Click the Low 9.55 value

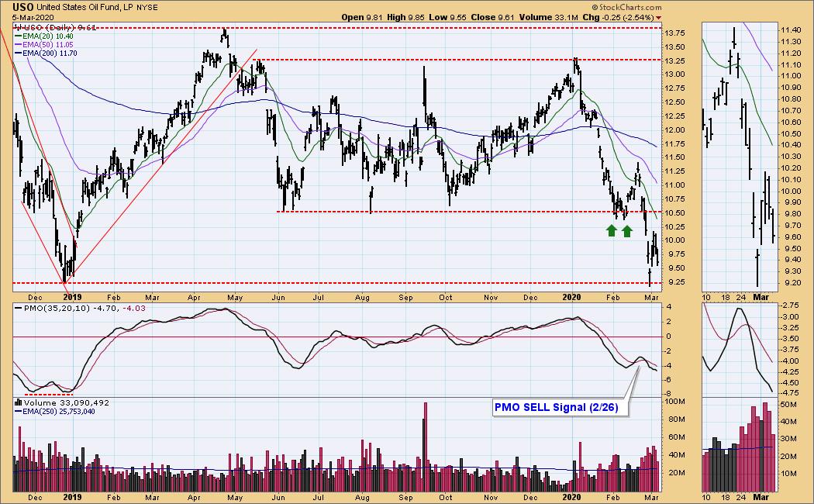447,17
